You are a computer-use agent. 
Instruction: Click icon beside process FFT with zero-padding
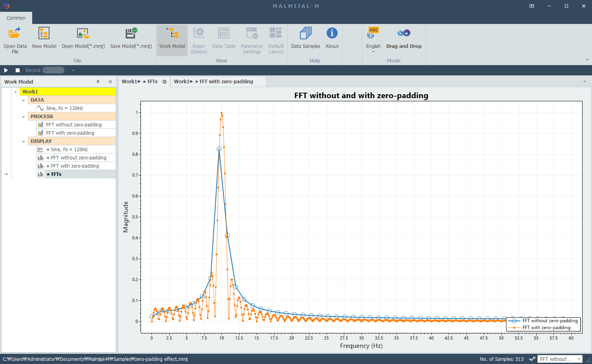point(40,133)
